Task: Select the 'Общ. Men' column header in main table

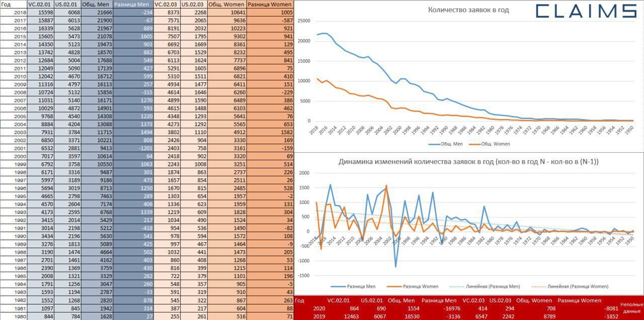Action: 96,4
